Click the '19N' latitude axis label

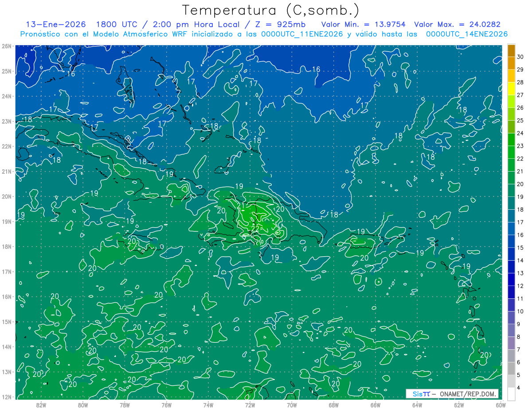click(7, 222)
